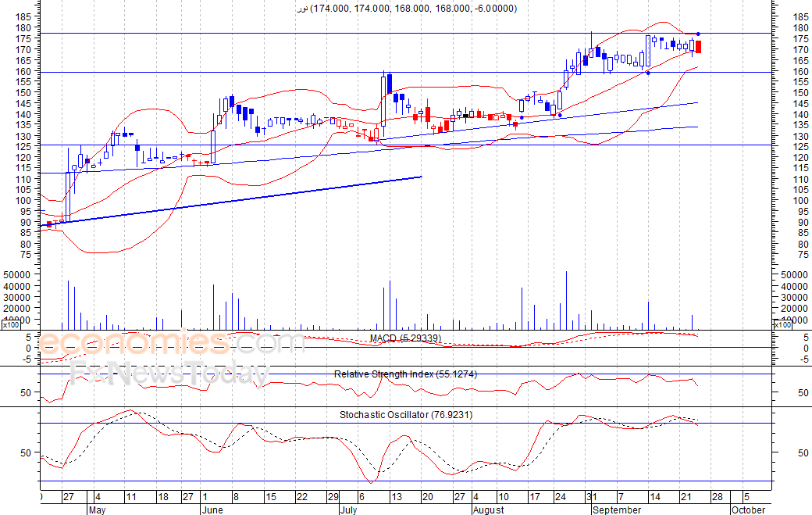Screen dimensions: 812x515
Task: Click the blue dot marker on the 177 resistance line
Action: 698,34
